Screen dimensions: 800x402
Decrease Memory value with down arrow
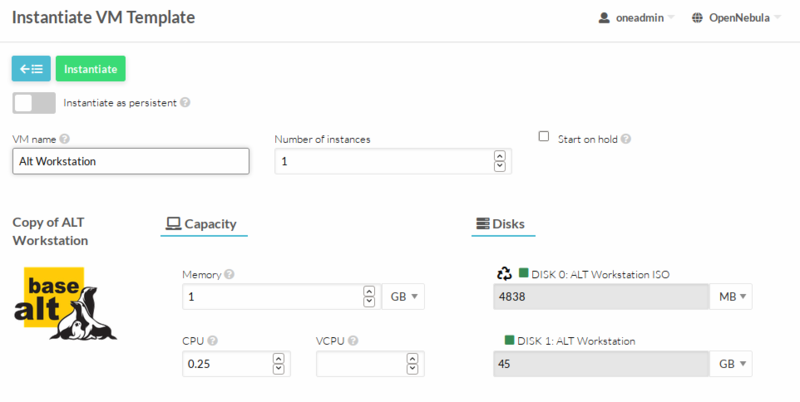click(369, 302)
